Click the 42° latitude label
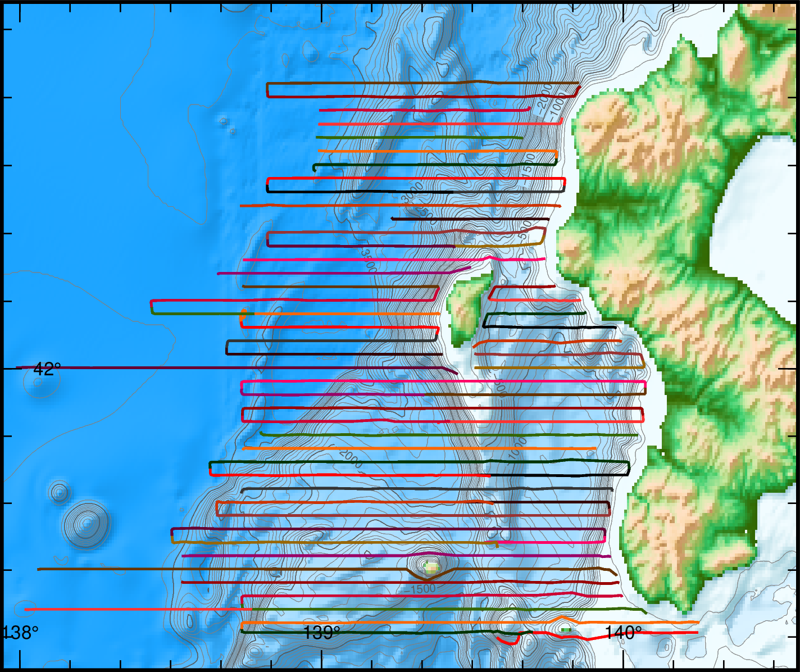 coord(47,369)
